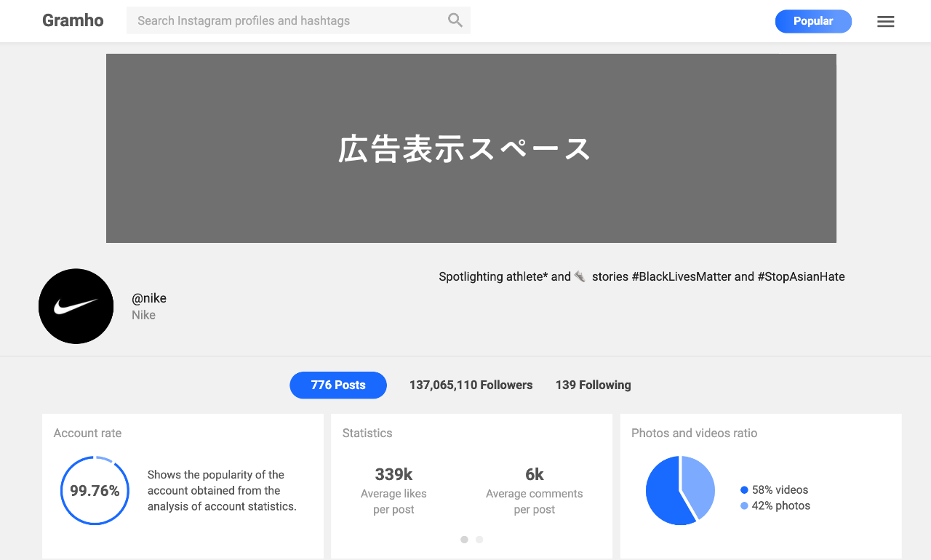Click the #StopAsianHate hashtag
The width and height of the screenshot is (931, 560).
pos(801,276)
